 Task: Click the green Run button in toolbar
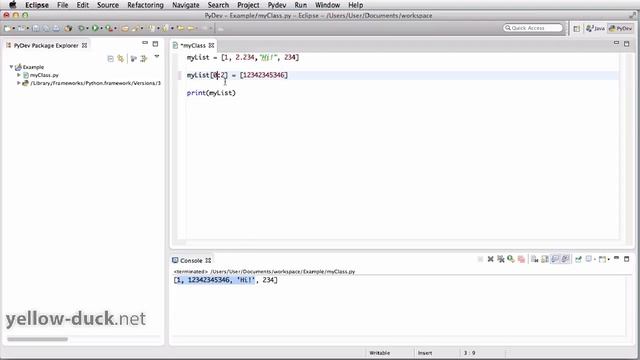point(95,28)
